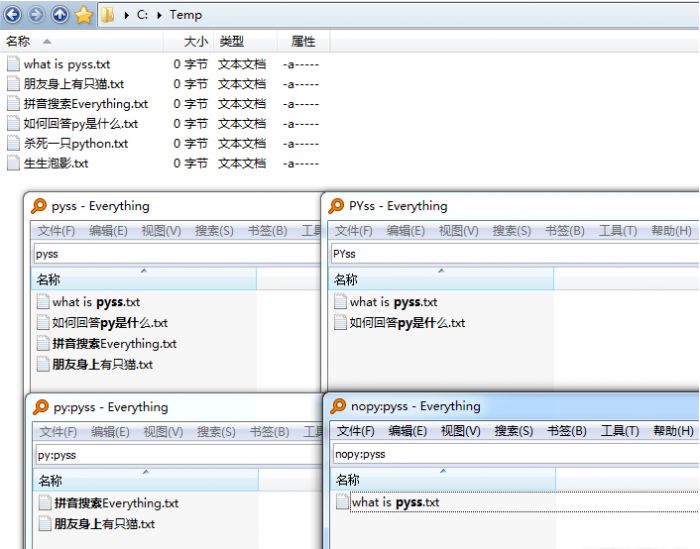Sort by 名称 column in file explorer
700x549 pixels.
[x=82, y=42]
